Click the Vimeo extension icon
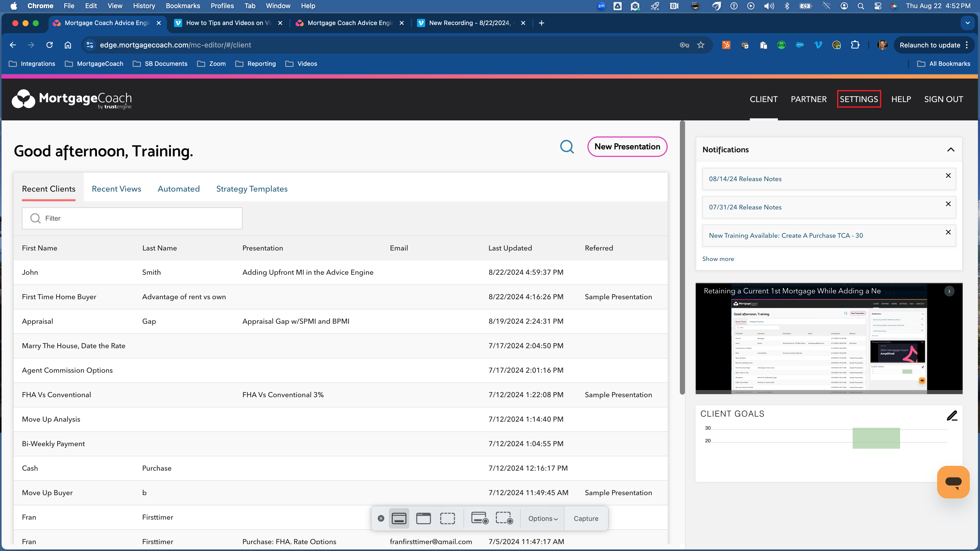This screenshot has height=551, width=980. coord(818,45)
